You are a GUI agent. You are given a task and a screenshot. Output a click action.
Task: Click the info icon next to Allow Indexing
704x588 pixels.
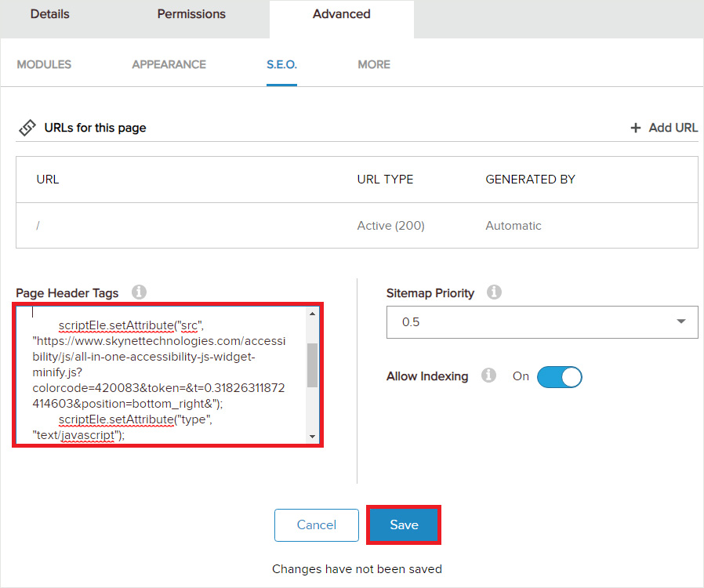(x=489, y=376)
